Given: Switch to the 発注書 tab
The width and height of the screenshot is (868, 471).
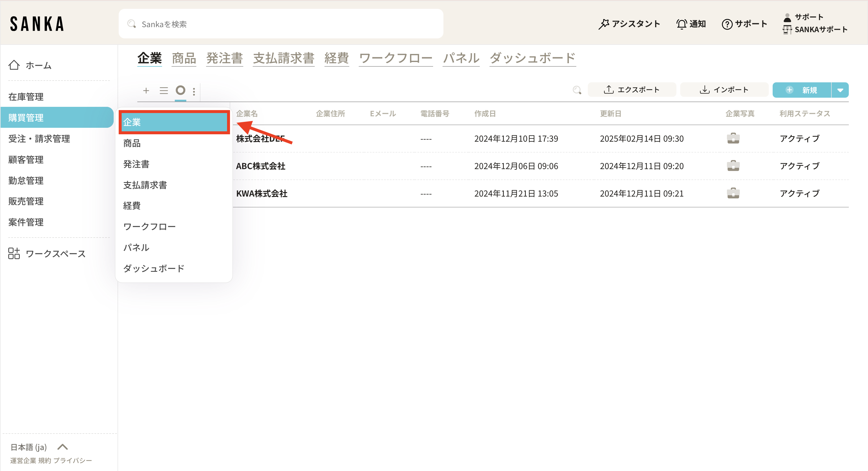Looking at the screenshot, I should (x=224, y=58).
